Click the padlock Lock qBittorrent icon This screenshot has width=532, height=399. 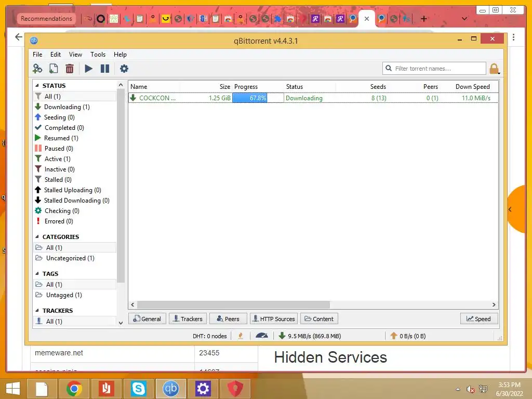click(x=495, y=69)
